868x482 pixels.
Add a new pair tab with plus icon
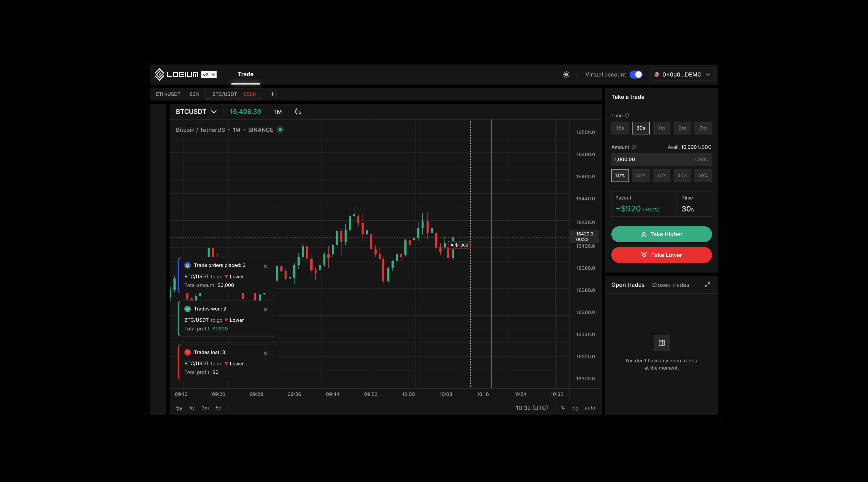click(273, 94)
